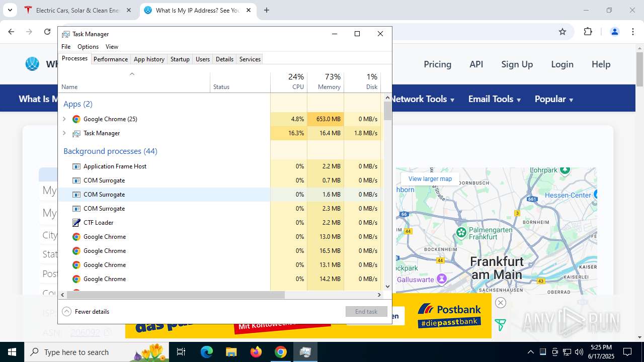Click View larger map link

(x=430, y=179)
